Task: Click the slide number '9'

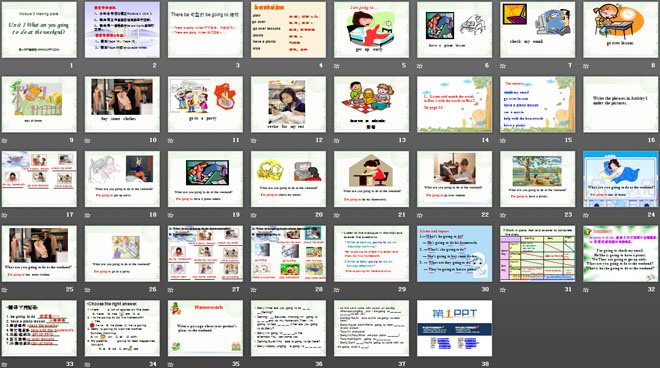Action: point(71,140)
